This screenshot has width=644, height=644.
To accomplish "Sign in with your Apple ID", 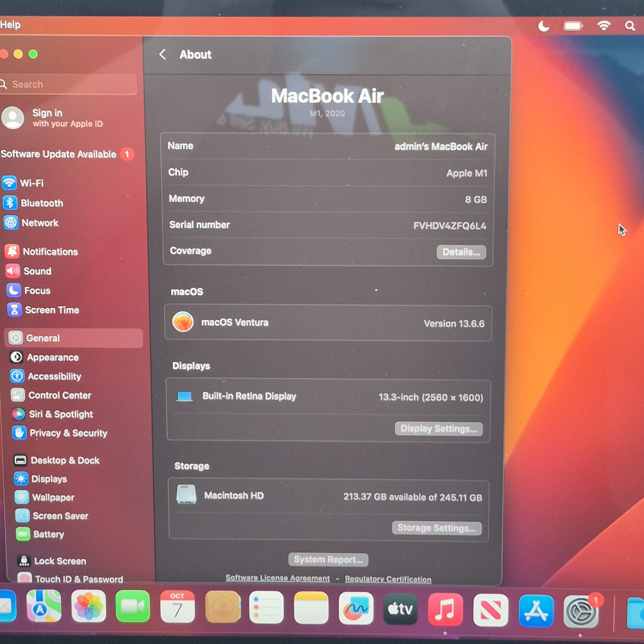I will (52, 118).
